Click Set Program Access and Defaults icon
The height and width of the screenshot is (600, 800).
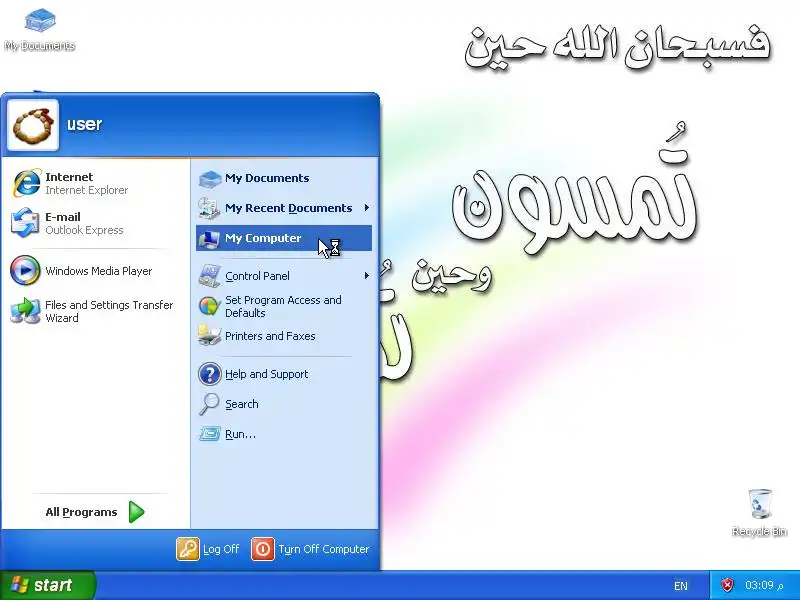pyautogui.click(x=209, y=306)
